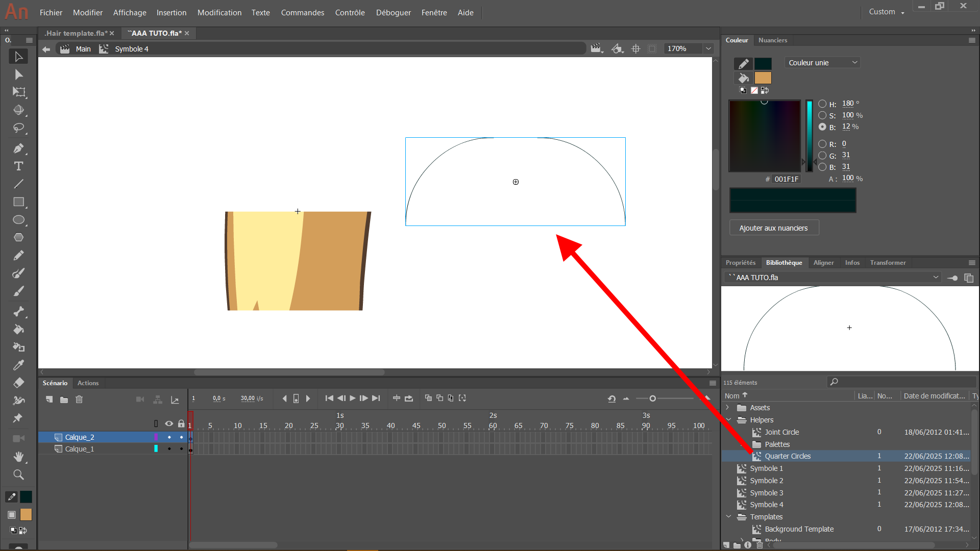Image resolution: width=980 pixels, height=551 pixels.
Task: Open the Couleur unie fill type dropdown
Action: tap(823, 63)
